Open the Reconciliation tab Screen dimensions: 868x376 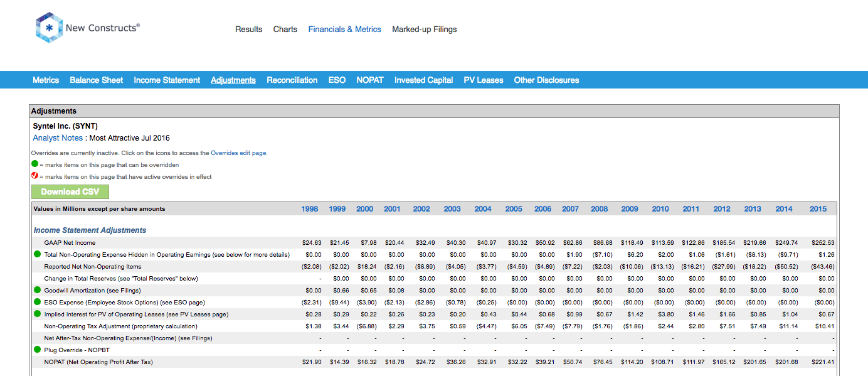click(x=292, y=80)
